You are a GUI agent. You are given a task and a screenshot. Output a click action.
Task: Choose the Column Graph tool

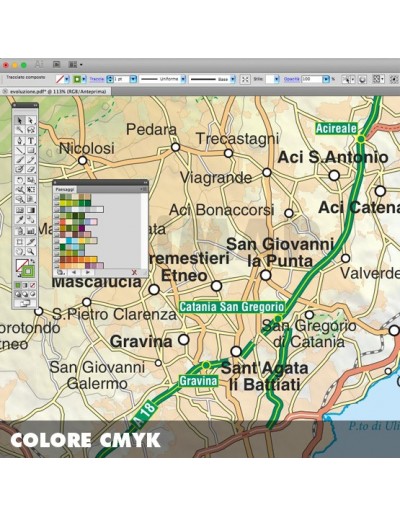coord(31,231)
